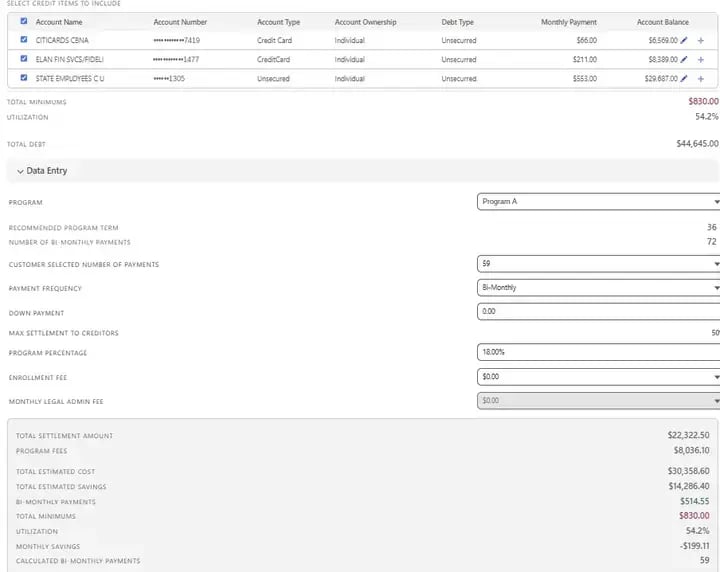Click the Program Percentage input field

(598, 352)
